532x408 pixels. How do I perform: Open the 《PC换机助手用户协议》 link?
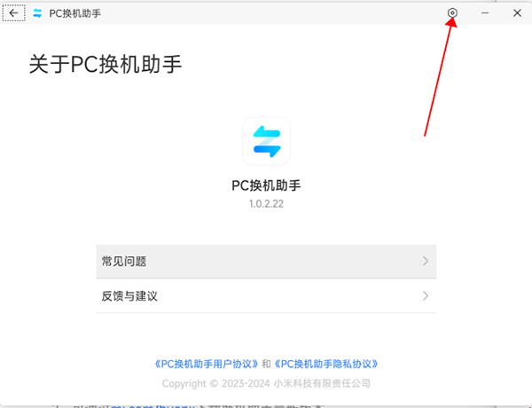pyautogui.click(x=207, y=364)
